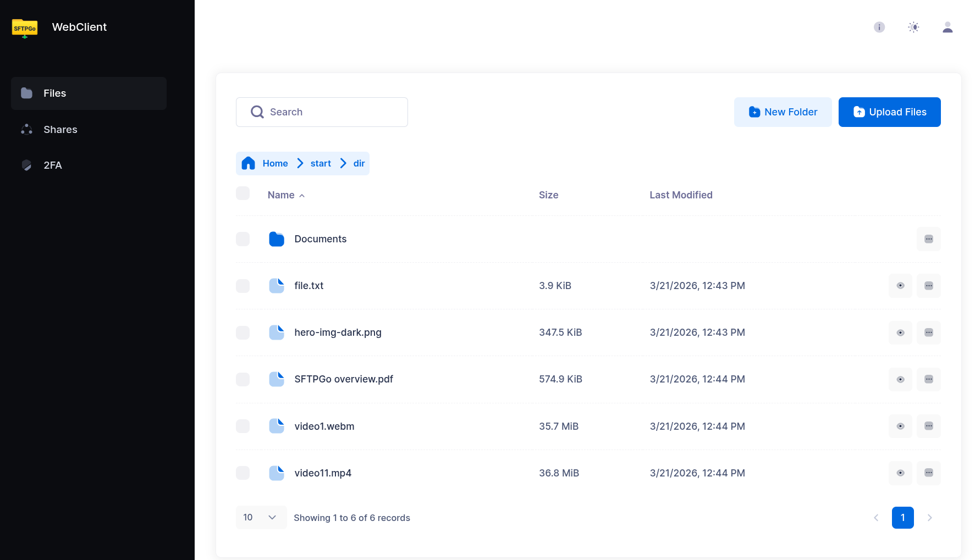Go to the dir breadcrumb
Viewport: 975px width, 560px height.
point(359,163)
